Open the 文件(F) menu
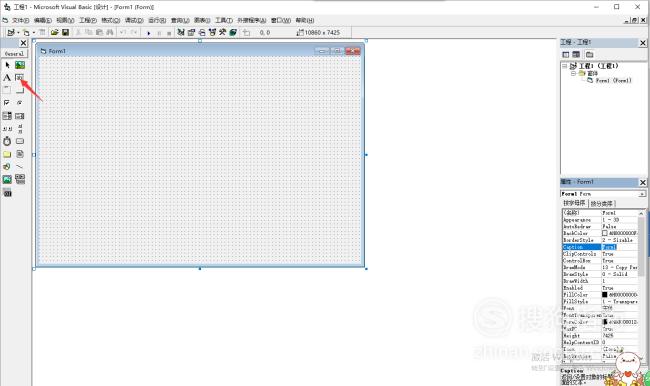 (20, 20)
